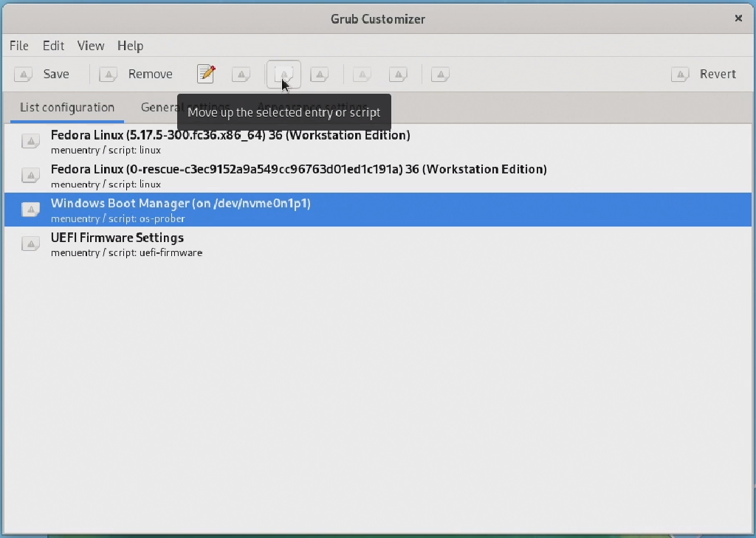Open the View menu

90,46
